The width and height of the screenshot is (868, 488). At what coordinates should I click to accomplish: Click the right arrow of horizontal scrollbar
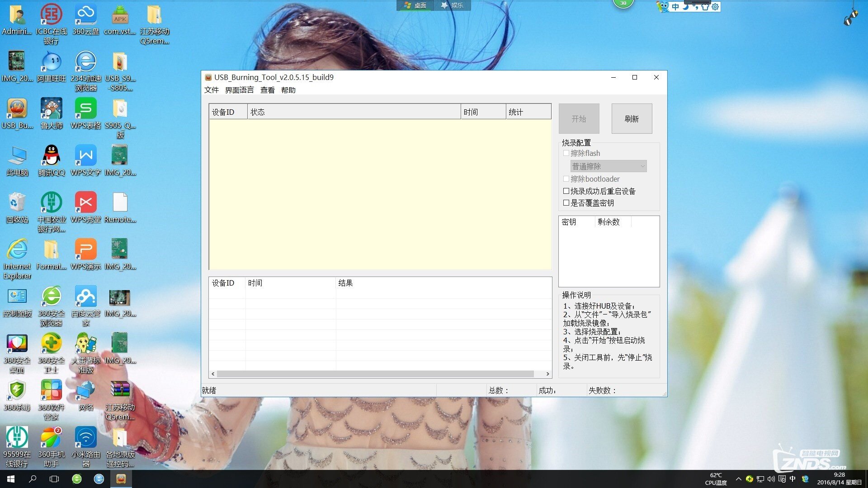click(x=547, y=374)
